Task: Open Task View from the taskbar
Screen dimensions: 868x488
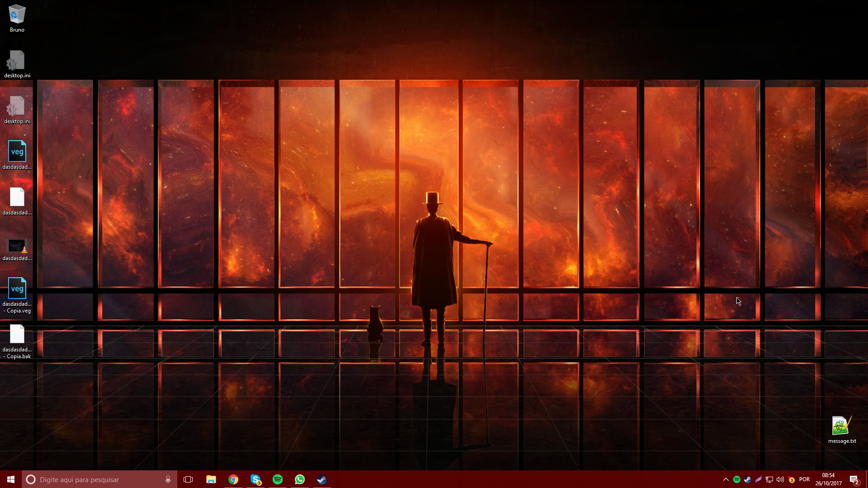Action: (x=188, y=479)
